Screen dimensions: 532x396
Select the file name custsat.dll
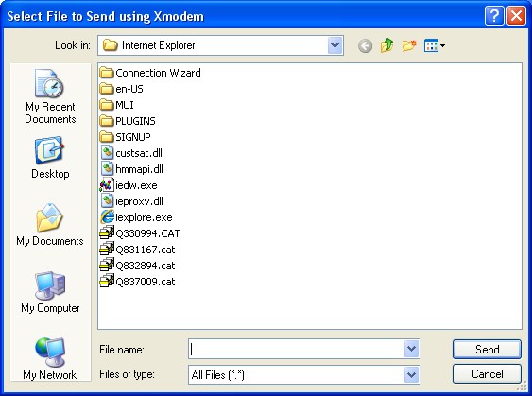[x=139, y=153]
